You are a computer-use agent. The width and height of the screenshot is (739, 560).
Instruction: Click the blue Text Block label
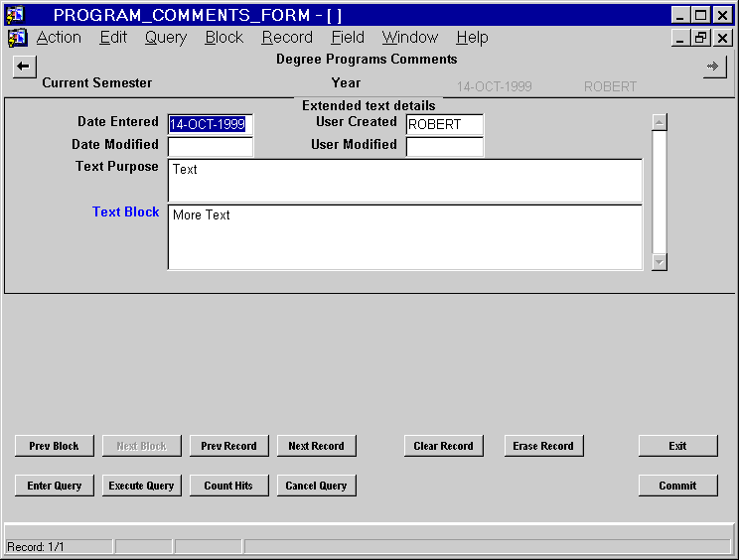pos(126,211)
